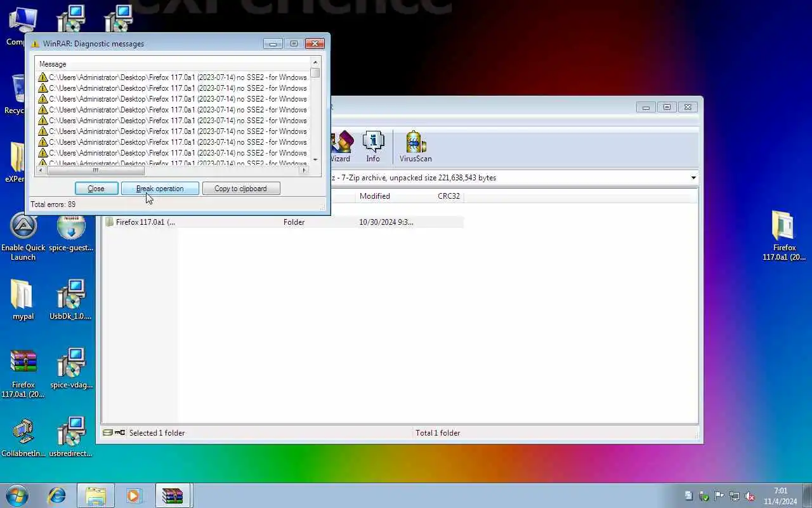
Task: Run VirusScan from the WinRAR toolbar
Action: 416,147
